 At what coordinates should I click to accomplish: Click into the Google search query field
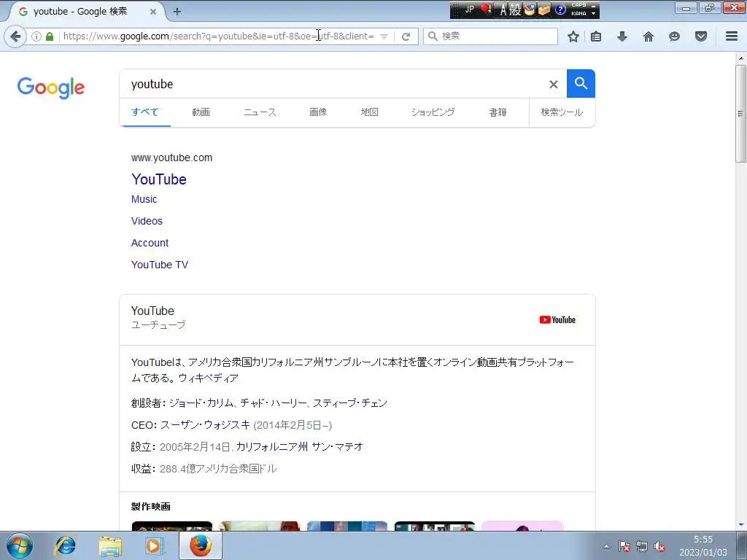(x=333, y=85)
